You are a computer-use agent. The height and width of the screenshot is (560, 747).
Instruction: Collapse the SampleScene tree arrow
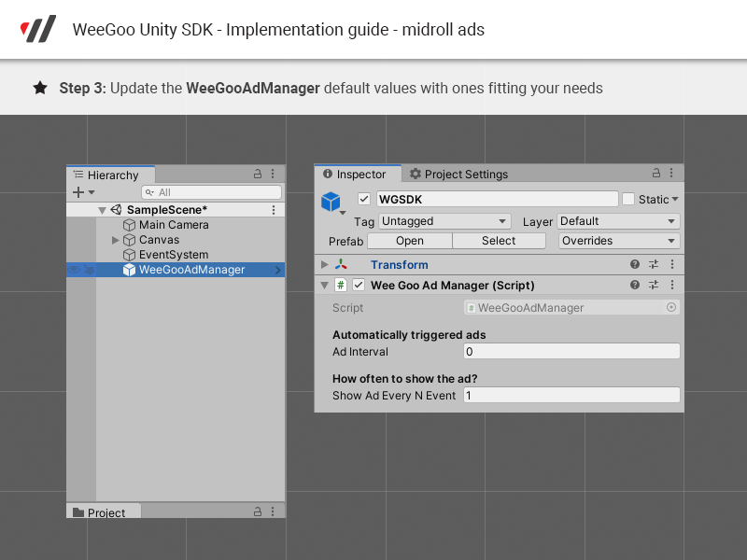click(x=102, y=210)
